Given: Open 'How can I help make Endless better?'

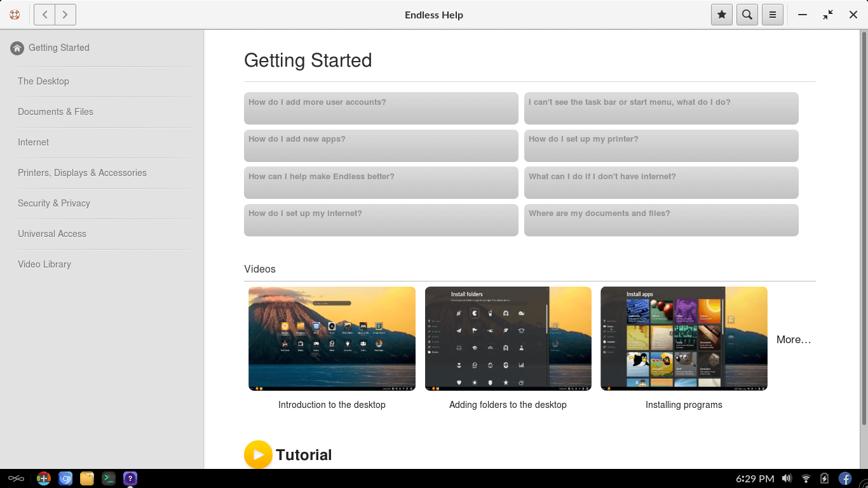Looking at the screenshot, I should (x=381, y=182).
